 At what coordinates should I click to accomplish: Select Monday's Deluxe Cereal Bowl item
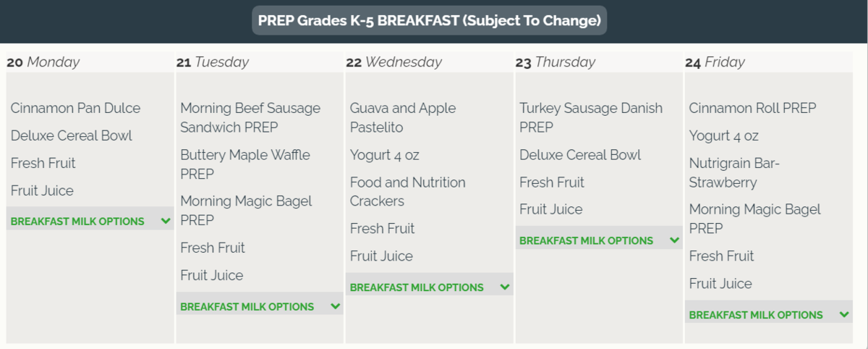(71, 136)
